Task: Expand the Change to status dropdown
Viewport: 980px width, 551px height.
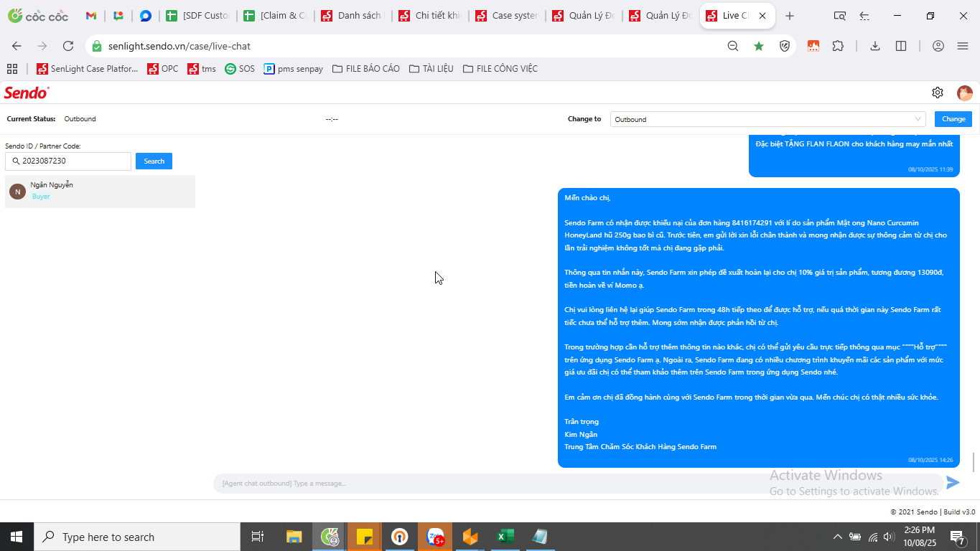Action: pos(767,119)
